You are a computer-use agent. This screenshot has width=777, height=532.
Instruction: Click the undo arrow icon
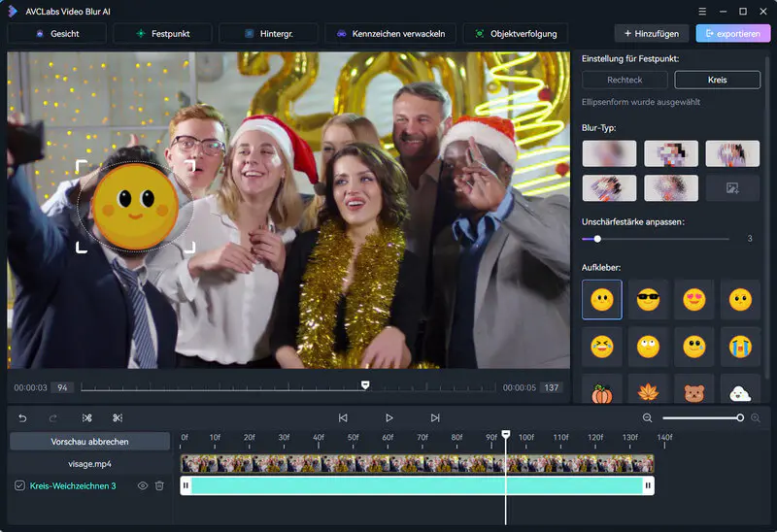22,418
